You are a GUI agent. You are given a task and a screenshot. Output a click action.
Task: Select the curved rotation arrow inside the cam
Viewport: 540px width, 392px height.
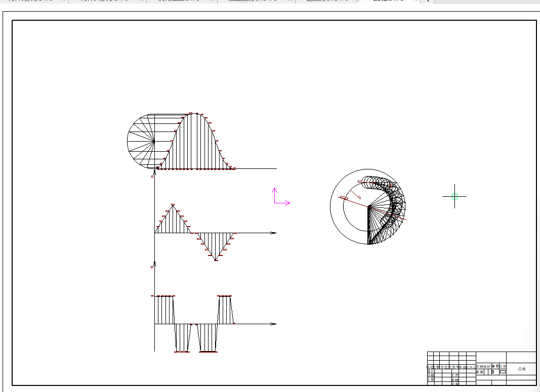tap(356, 194)
